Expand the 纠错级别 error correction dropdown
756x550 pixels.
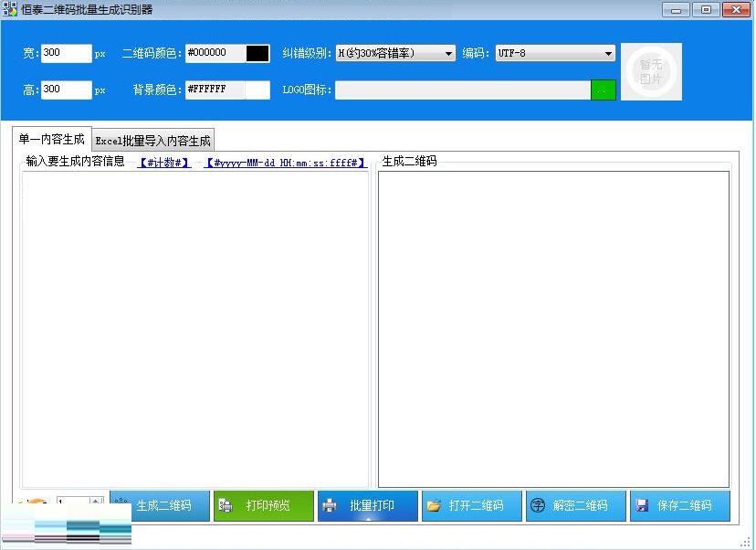[x=448, y=54]
